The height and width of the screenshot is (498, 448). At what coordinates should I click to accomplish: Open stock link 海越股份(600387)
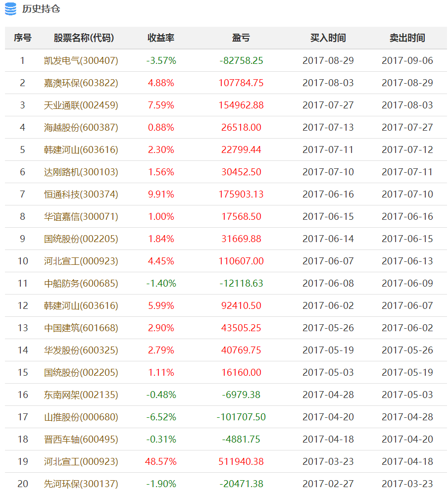[81, 127]
